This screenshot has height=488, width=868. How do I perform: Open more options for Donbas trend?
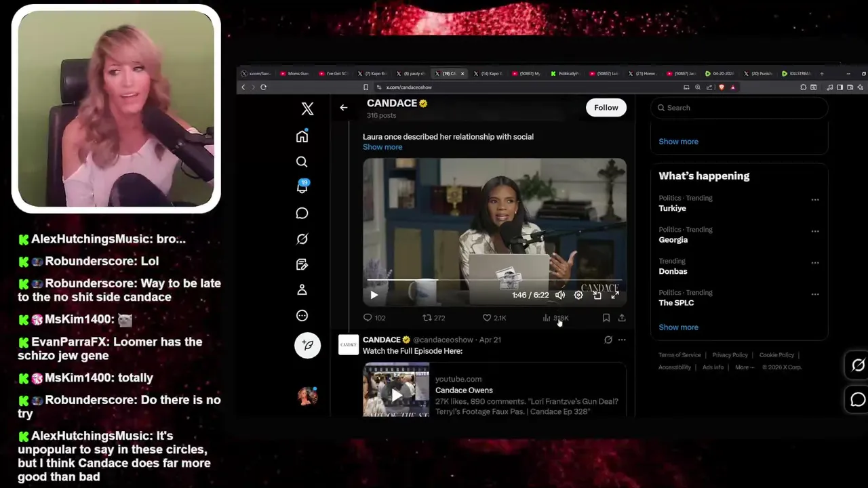pos(815,263)
